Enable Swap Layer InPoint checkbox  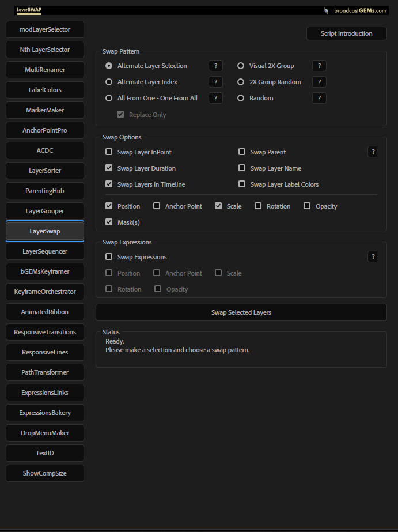pyautogui.click(x=109, y=152)
